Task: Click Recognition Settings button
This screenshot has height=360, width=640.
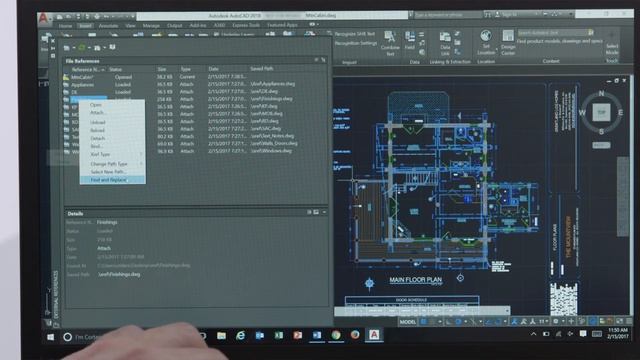Action: (x=355, y=43)
